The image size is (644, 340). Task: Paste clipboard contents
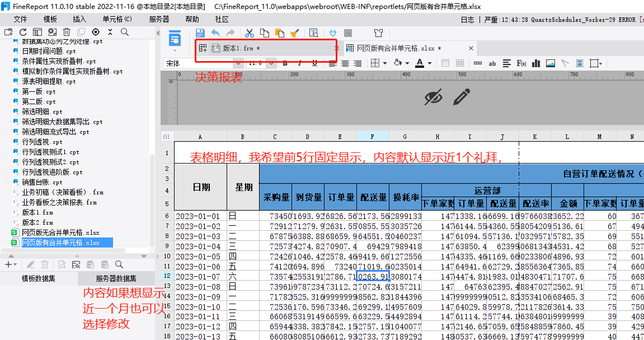280,33
